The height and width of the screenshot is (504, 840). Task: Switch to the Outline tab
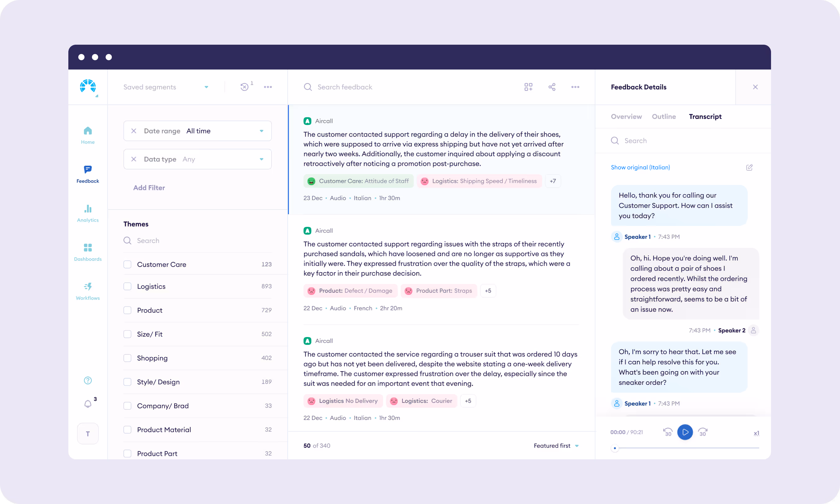click(x=664, y=116)
